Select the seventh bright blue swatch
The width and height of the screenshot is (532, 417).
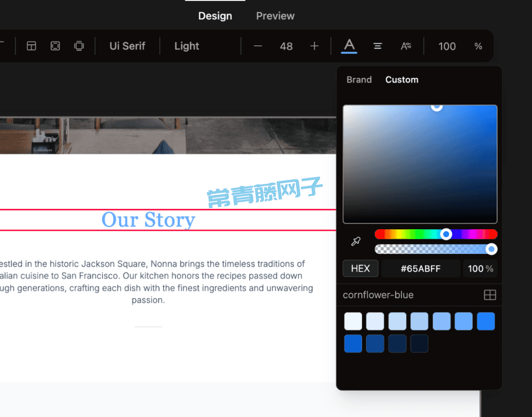coord(486,321)
